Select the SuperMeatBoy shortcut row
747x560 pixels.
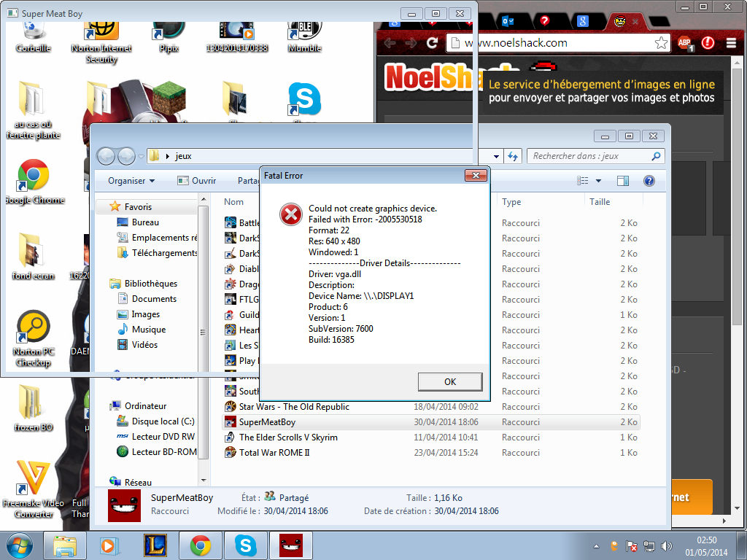(x=431, y=422)
